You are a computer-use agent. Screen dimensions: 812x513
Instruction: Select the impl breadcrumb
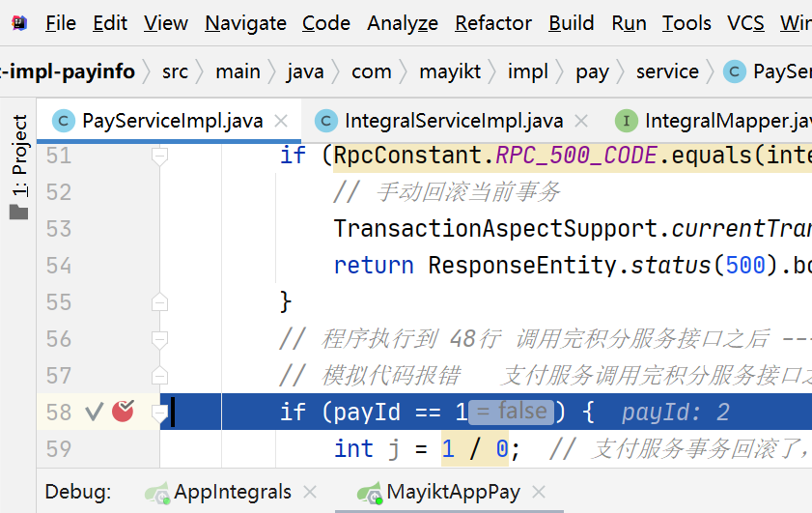528,71
